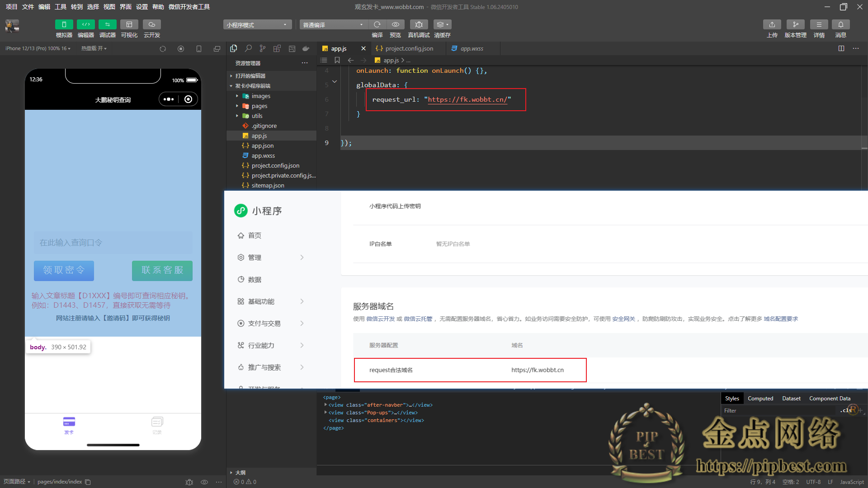The width and height of the screenshot is (868, 488).
Task: Select the 调试器 debugger icon
Action: tap(107, 24)
